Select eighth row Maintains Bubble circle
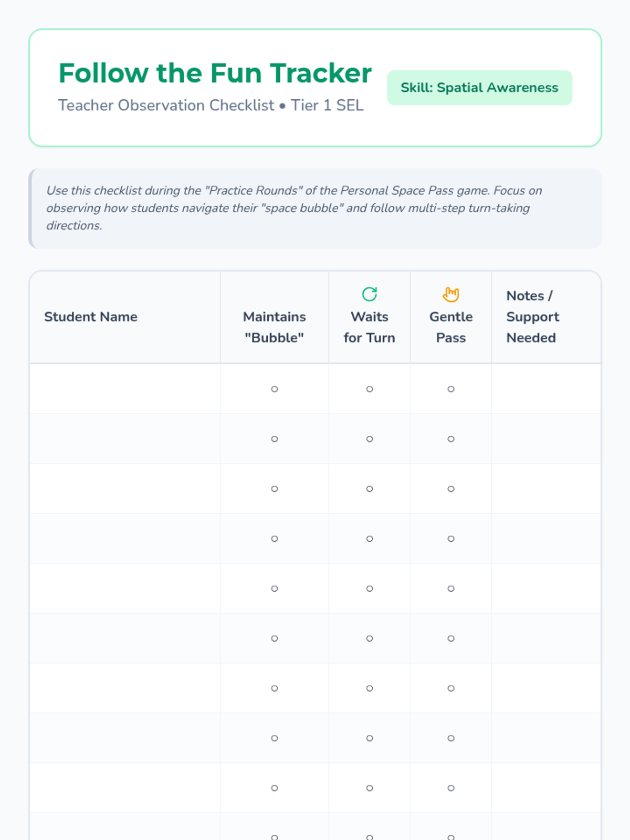The image size is (630, 840). (274, 738)
